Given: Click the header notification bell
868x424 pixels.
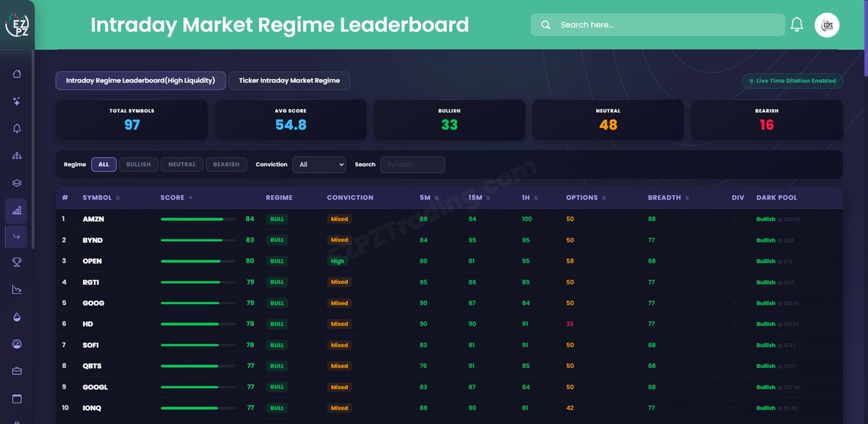Looking at the screenshot, I should [797, 25].
